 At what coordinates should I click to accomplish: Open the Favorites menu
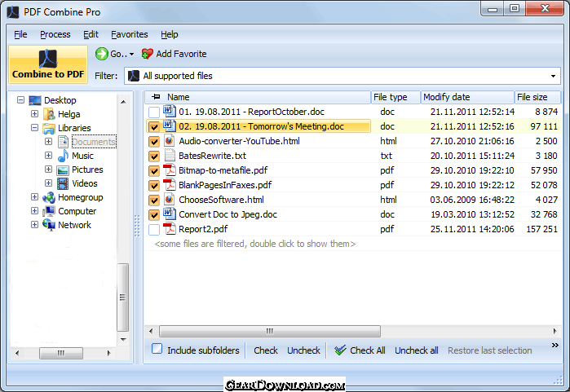click(130, 34)
